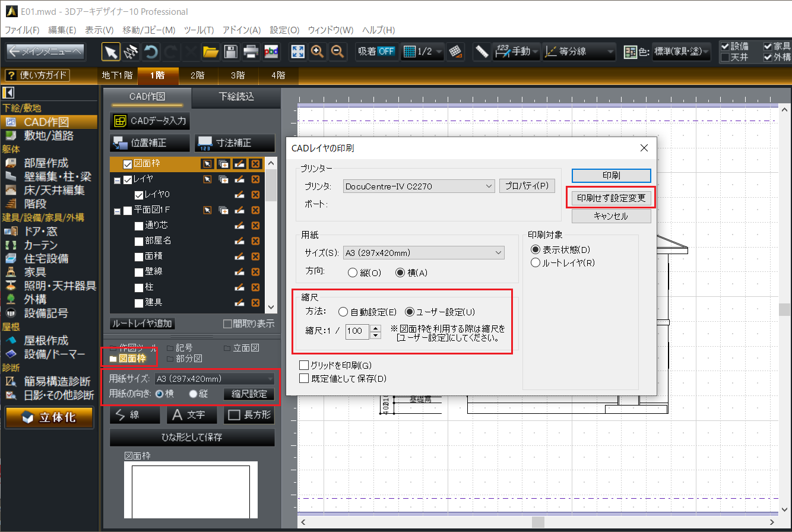The image size is (792, 532).
Task: Open the ツール(T) menu
Action: point(199,30)
